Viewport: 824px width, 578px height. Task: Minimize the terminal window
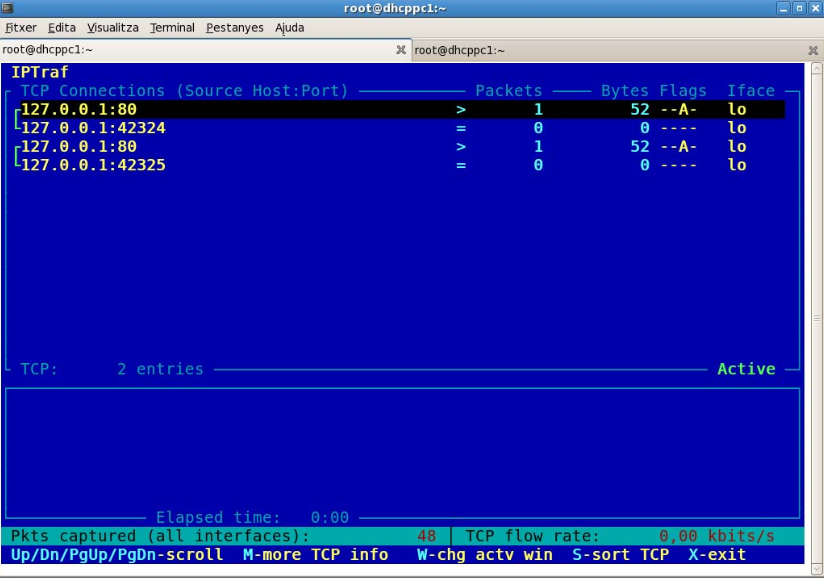pyautogui.click(x=783, y=8)
